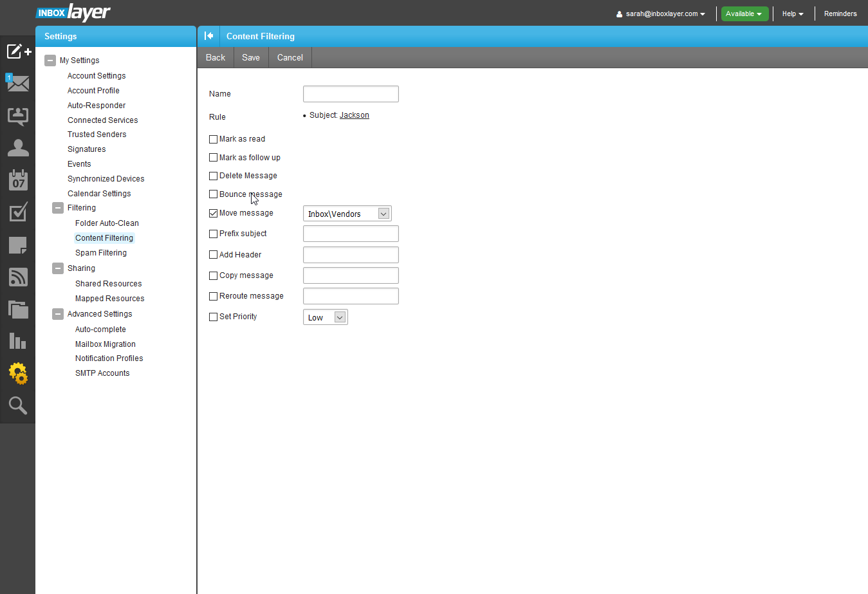The height and width of the screenshot is (594, 868).
Task: Open the Available status dropdown
Action: 744,14
